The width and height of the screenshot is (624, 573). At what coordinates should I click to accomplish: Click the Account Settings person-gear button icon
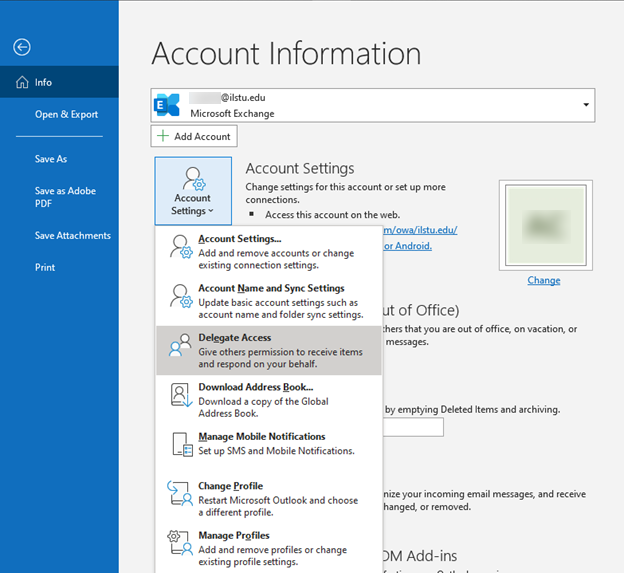(x=193, y=178)
